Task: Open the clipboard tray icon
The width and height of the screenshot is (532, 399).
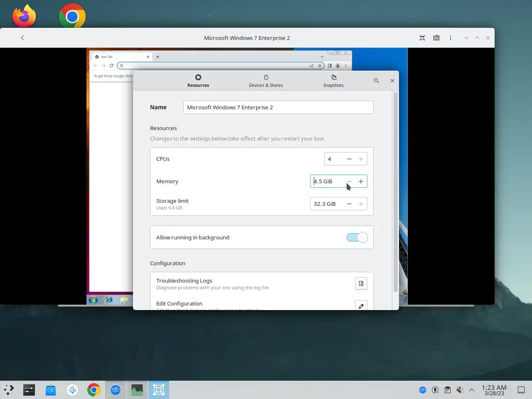Action: 448,390
